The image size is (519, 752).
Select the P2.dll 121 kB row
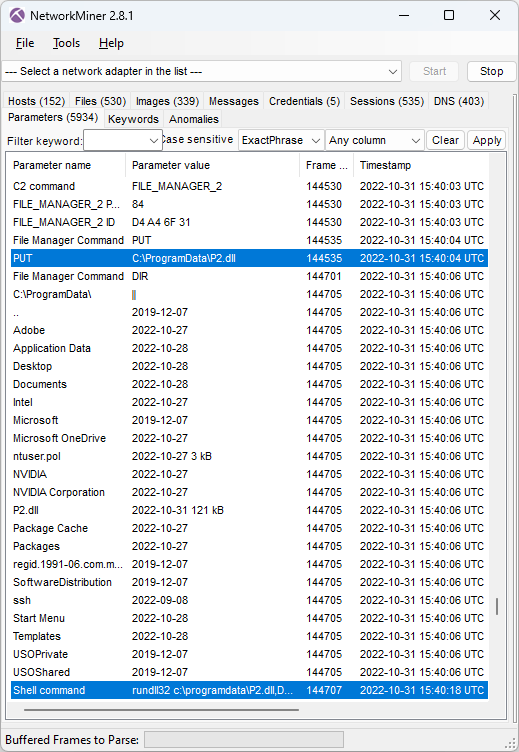point(249,510)
